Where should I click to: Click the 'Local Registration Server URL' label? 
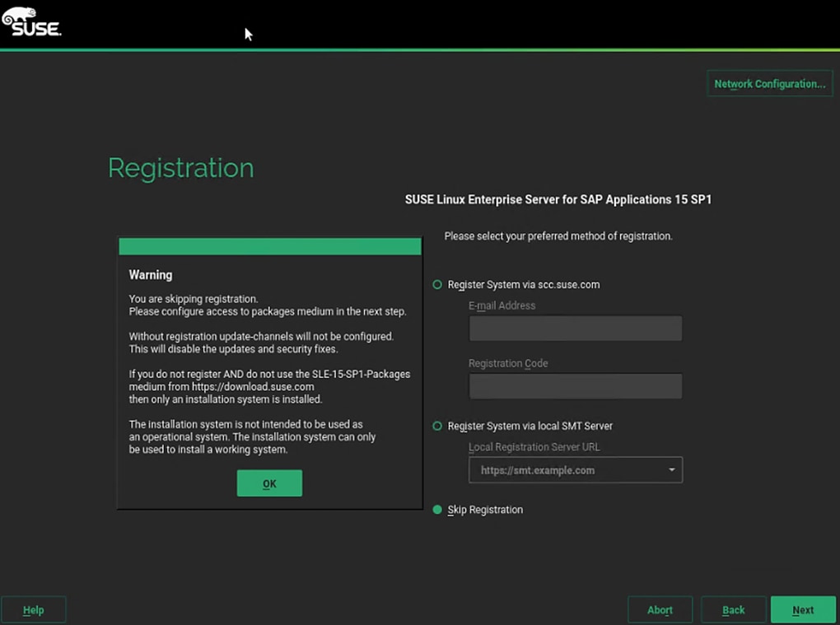coord(534,447)
